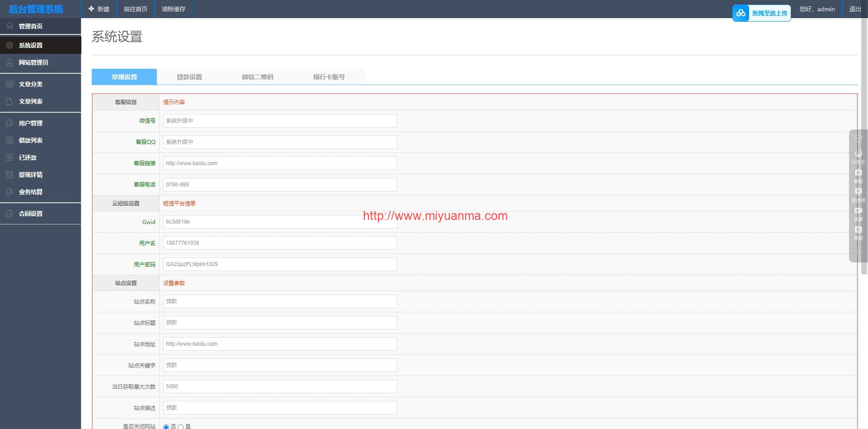Focus the 站点标题 input field
The image size is (868, 429).
coord(280,323)
